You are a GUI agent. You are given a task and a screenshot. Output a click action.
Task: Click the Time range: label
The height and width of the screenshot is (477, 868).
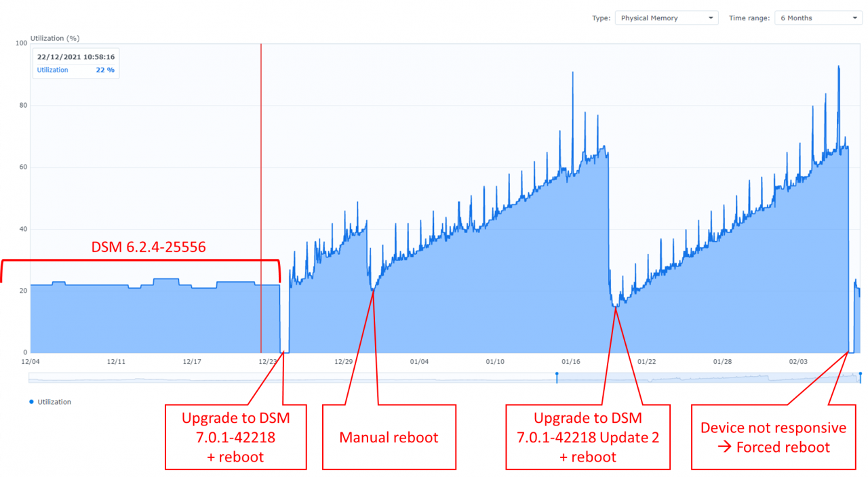coord(749,18)
